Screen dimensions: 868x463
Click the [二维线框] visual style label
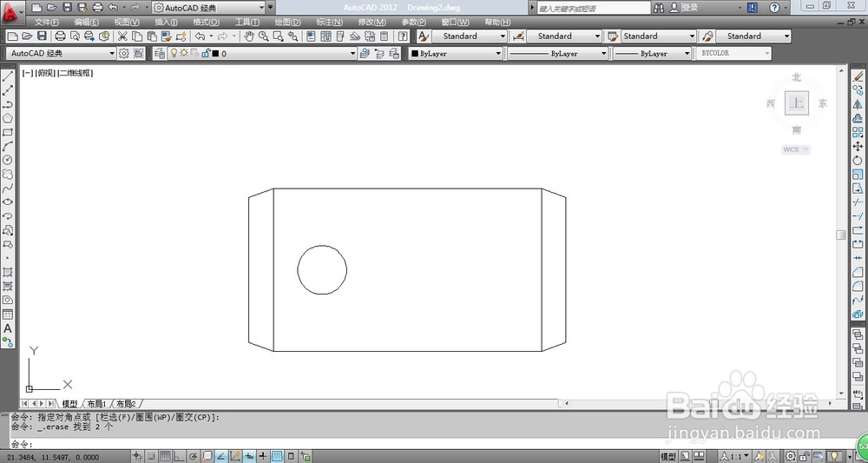point(76,73)
